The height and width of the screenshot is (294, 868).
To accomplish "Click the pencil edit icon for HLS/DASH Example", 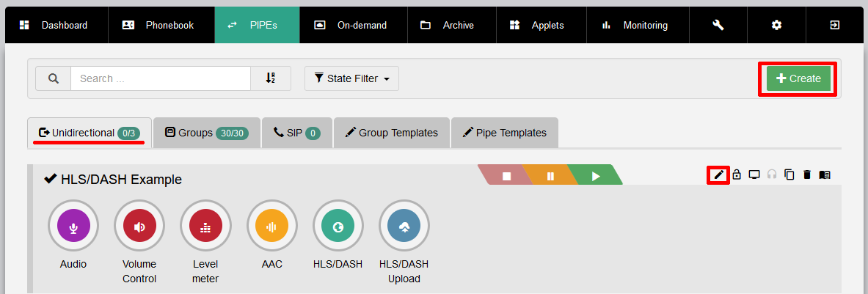I will 718,174.
